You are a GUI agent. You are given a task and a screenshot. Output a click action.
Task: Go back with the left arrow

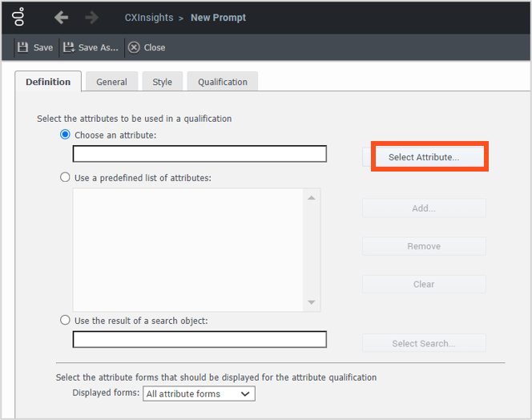(62, 17)
